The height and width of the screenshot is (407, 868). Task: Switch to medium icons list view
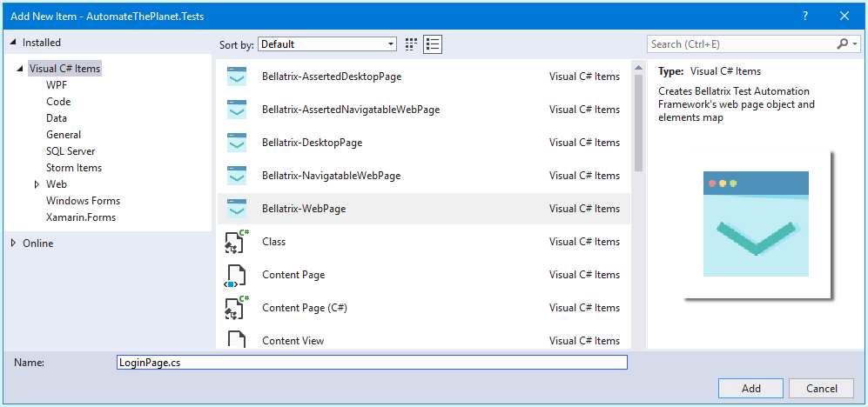click(433, 44)
